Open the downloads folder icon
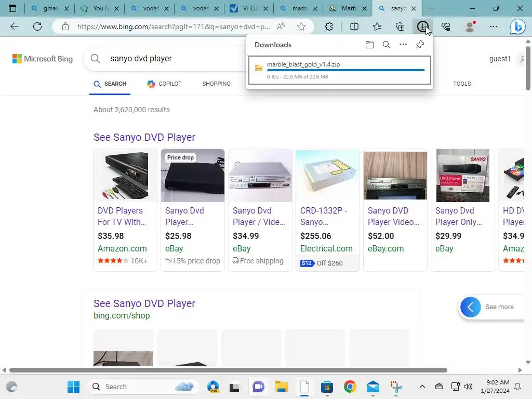Screen dimensions: 532x399 click(x=370, y=45)
